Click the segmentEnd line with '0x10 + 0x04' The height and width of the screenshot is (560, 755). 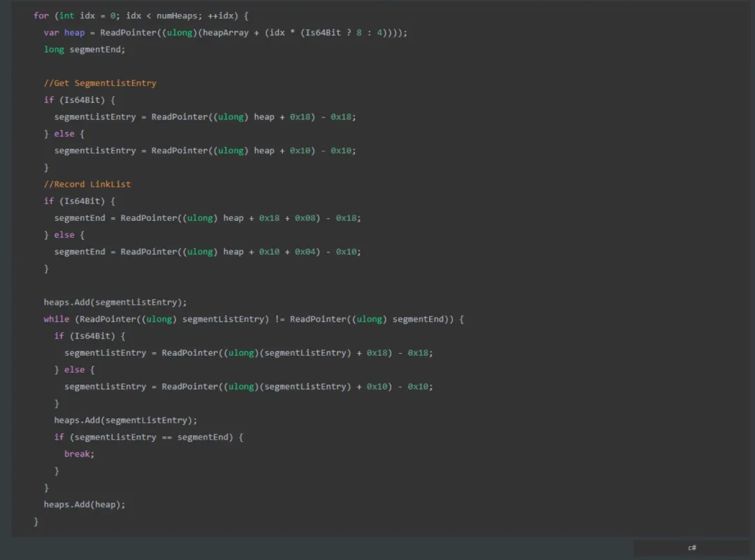208,252
